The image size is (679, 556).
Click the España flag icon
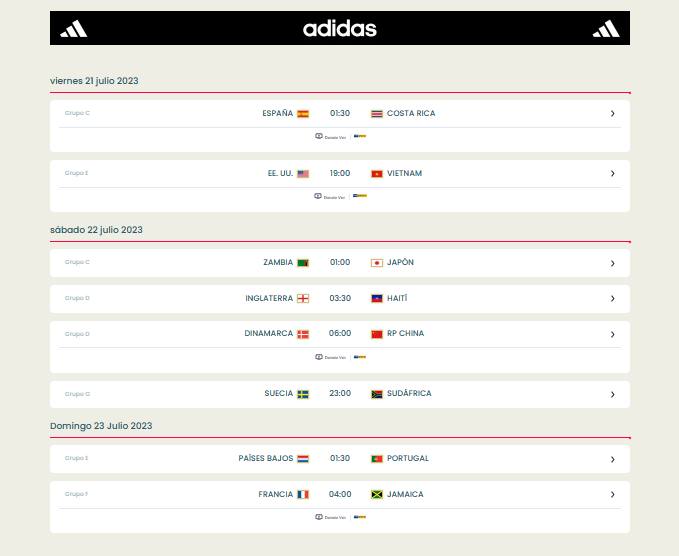tap(303, 113)
